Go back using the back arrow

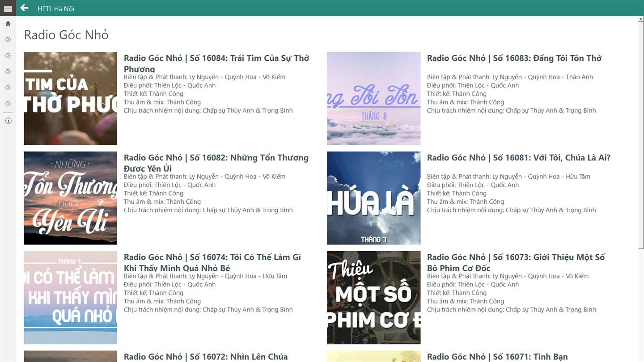point(24,8)
